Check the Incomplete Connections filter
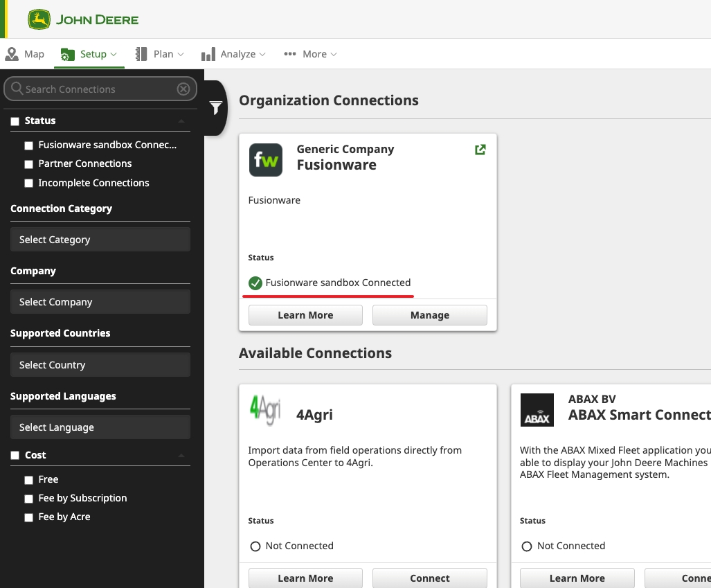Viewport: 711px width, 588px height. coord(28,184)
